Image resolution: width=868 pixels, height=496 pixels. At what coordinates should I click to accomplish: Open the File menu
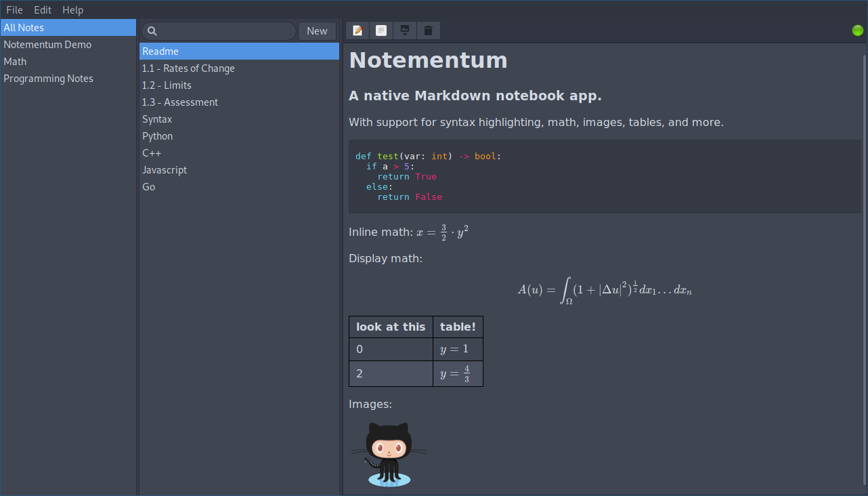(x=14, y=10)
